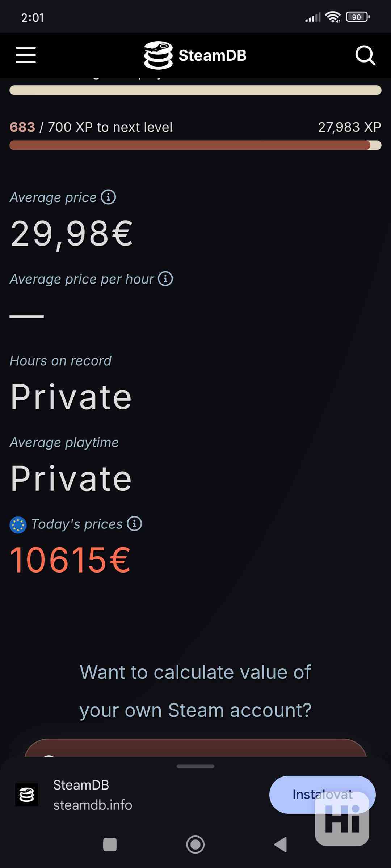Screen dimensions: 391x868
Task: Show info about Average price
Action: click(x=108, y=197)
